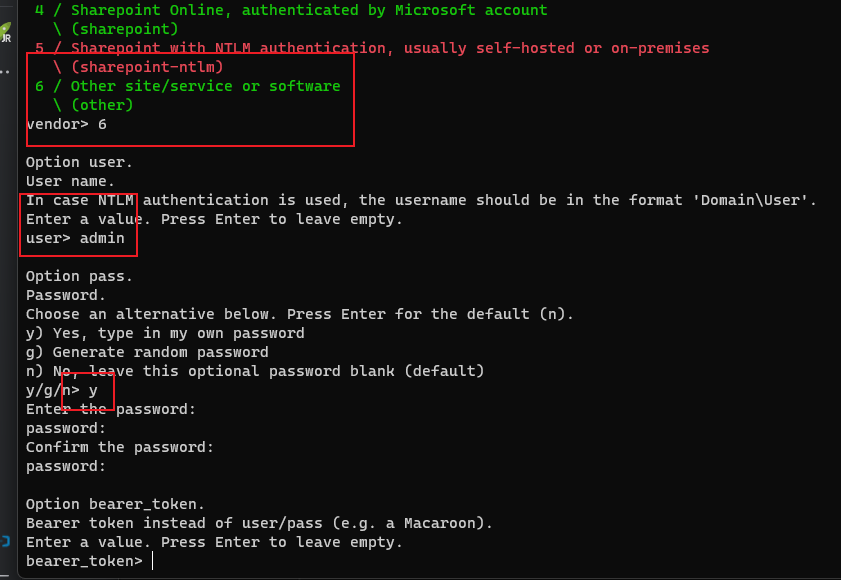This screenshot has height=580, width=841.
Task: Click the 'vendor> 6' prompt line
Action: click(67, 124)
